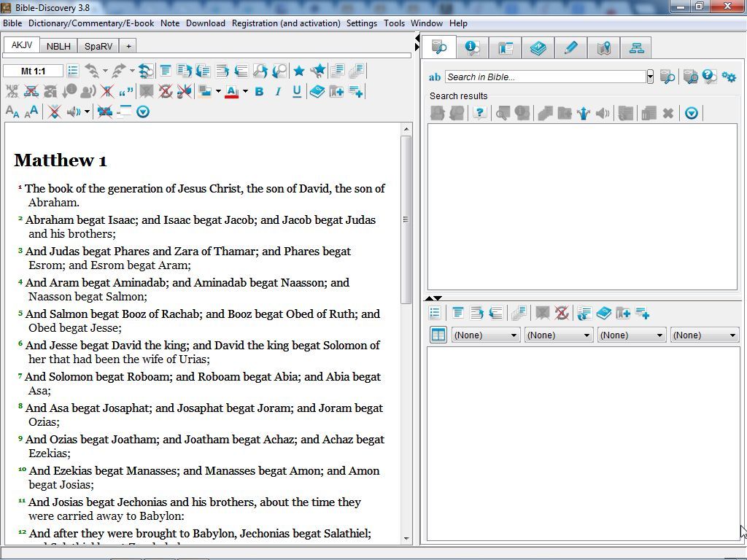Open the highlight color dropdown arrow

(x=218, y=91)
